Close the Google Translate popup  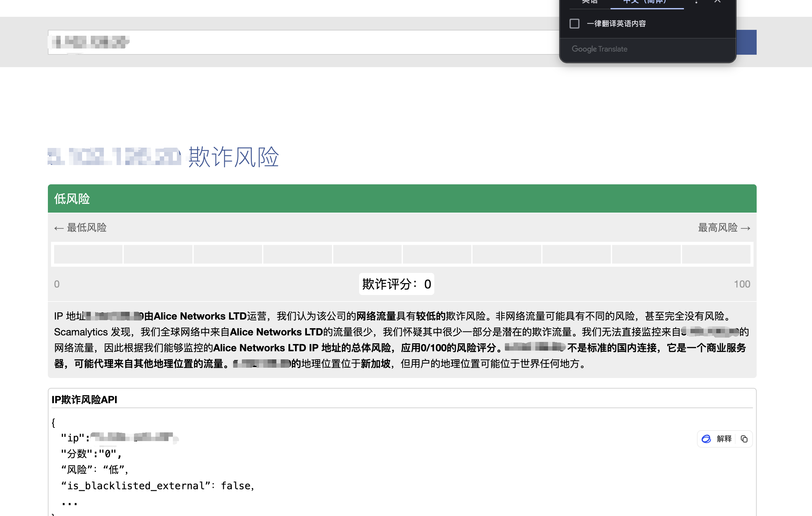coord(717,2)
